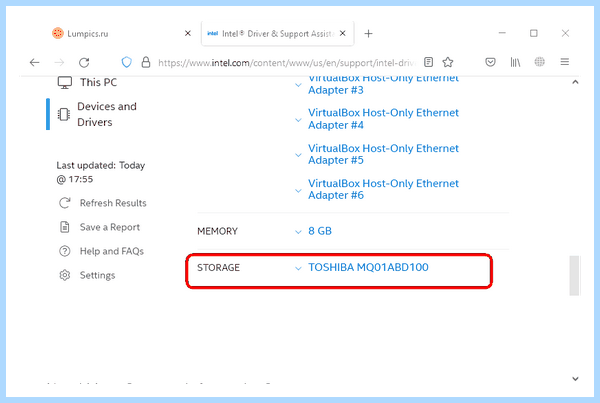Image resolution: width=600 pixels, height=403 pixels.
Task: Click the MEMORY label
Action: (217, 231)
